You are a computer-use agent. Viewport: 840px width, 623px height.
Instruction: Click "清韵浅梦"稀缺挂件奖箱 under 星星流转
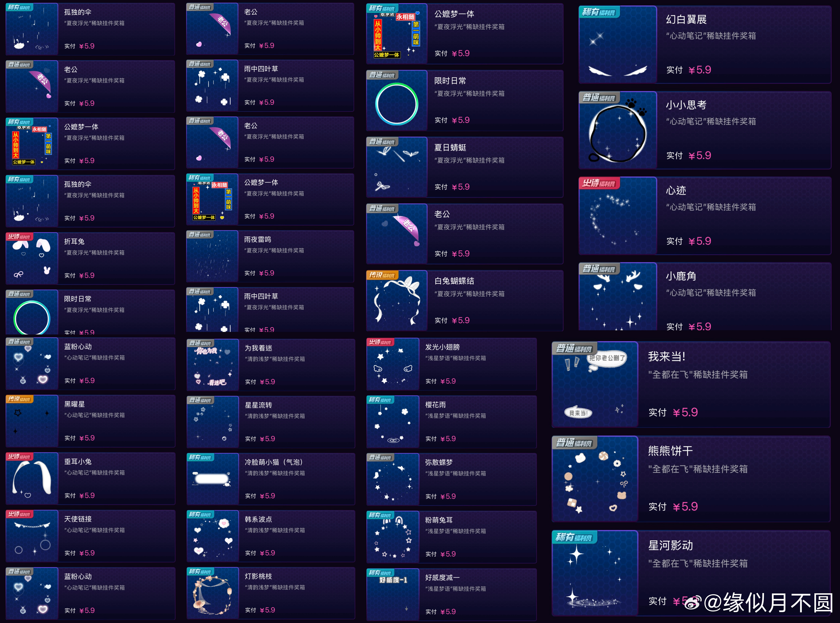(x=275, y=416)
